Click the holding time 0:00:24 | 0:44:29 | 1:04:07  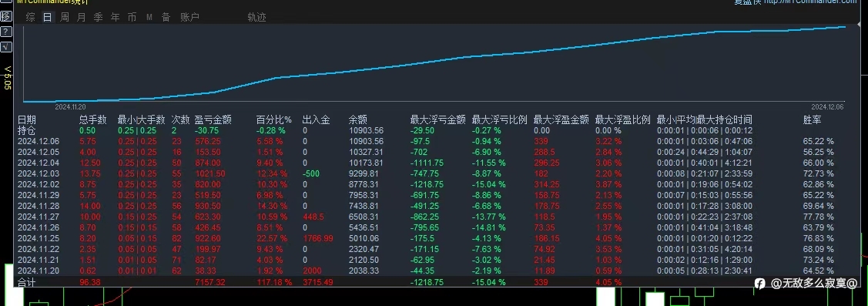(705, 152)
